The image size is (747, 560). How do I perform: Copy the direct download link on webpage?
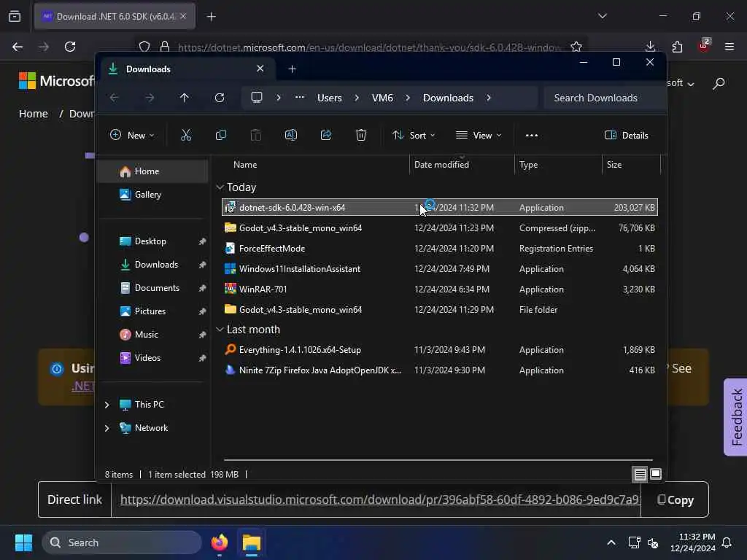tap(675, 500)
